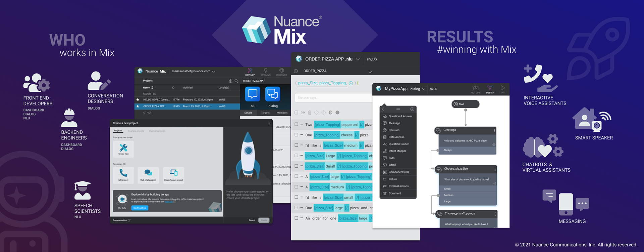Open the .nlu chat bubble icon
644x252 pixels.
coord(253,94)
